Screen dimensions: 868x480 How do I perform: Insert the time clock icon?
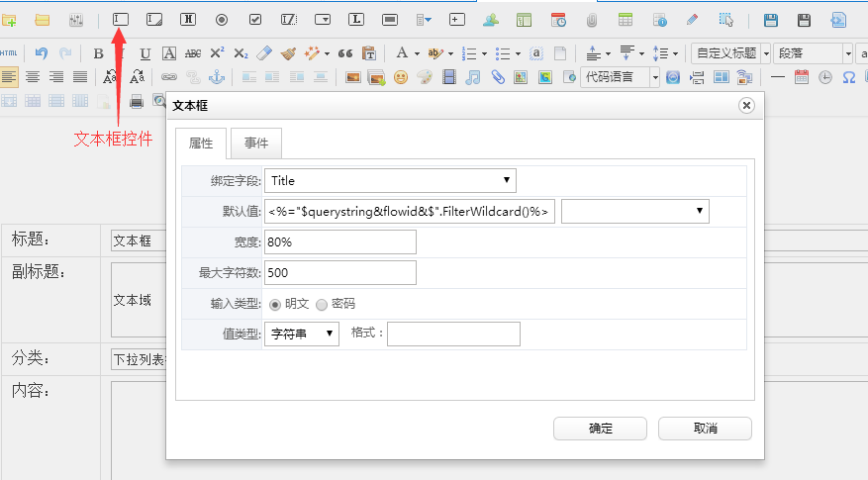825,77
